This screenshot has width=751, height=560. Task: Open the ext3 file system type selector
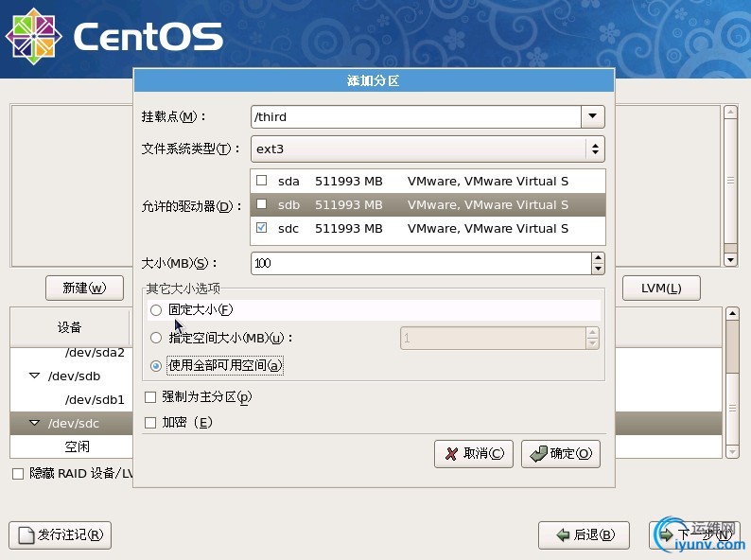click(x=428, y=149)
